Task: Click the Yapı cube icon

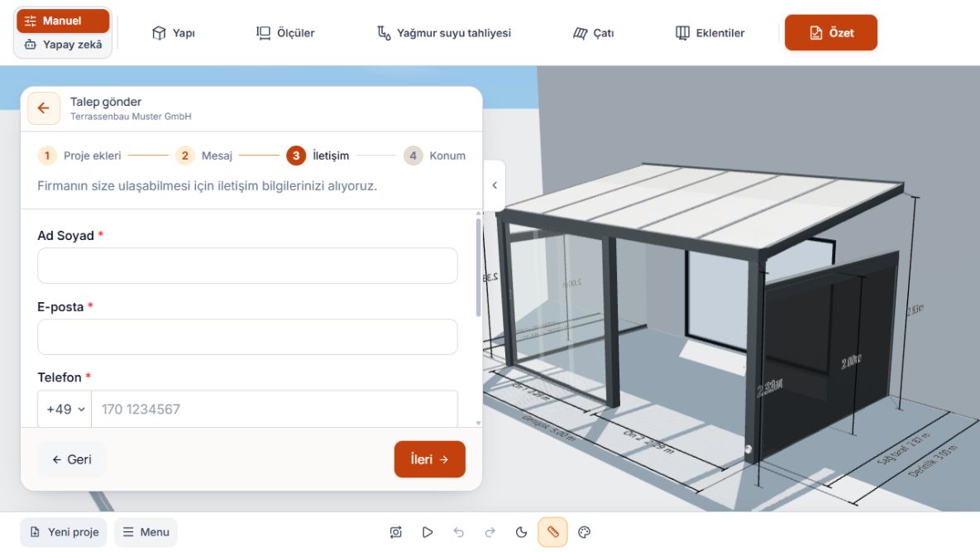Action: [x=159, y=33]
